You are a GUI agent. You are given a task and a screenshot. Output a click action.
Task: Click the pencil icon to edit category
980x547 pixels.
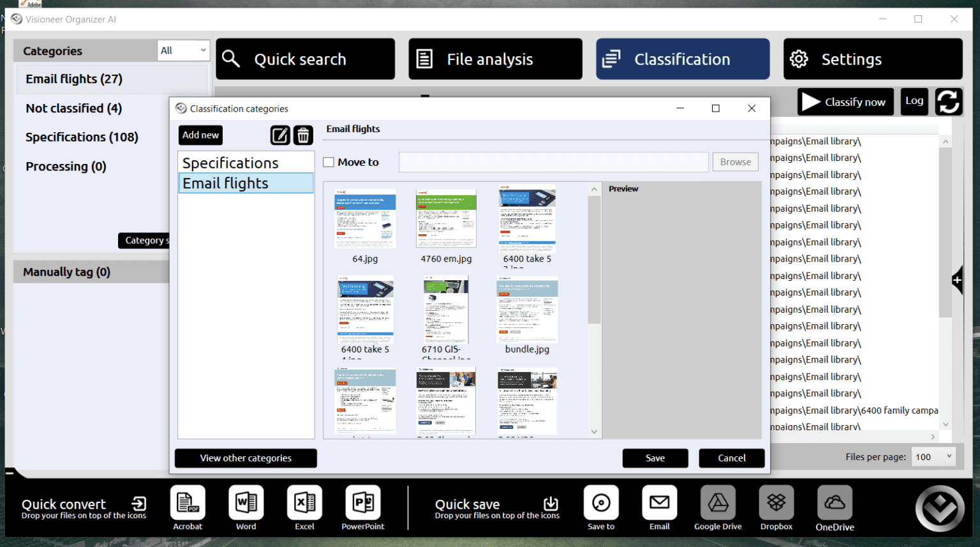280,135
